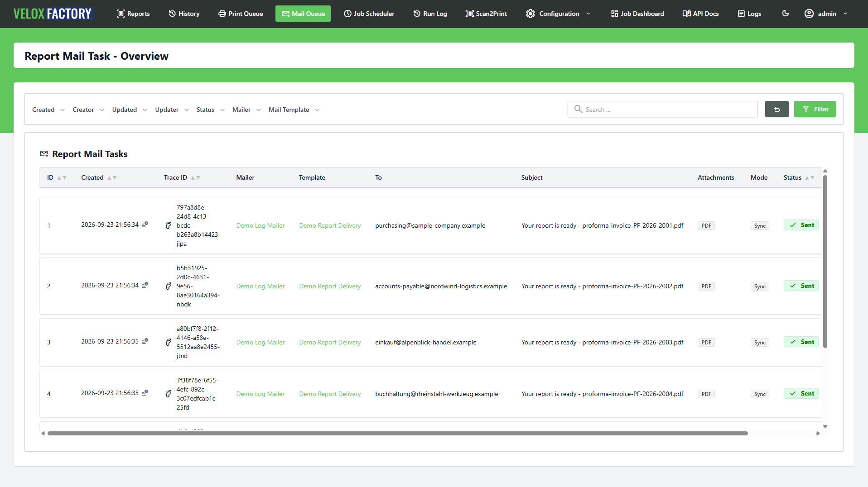Image resolution: width=868 pixels, height=487 pixels.
Task: Open trace footprint icon for row 4
Action: coord(169,394)
